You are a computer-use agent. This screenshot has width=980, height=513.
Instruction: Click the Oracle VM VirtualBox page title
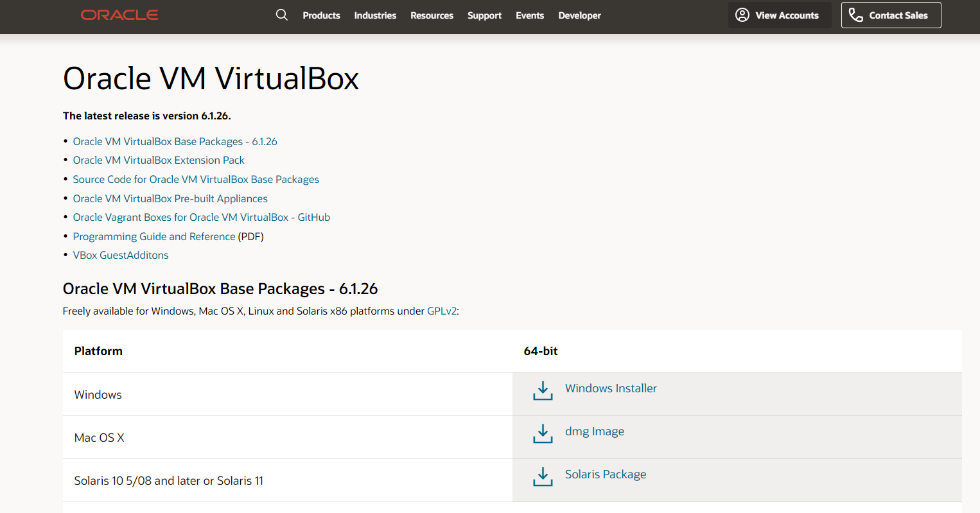click(x=211, y=79)
